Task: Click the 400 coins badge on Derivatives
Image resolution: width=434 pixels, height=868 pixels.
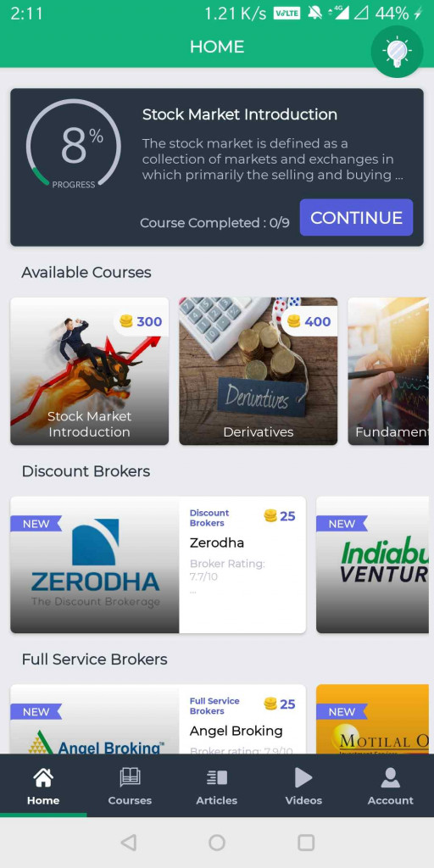Action: click(309, 321)
